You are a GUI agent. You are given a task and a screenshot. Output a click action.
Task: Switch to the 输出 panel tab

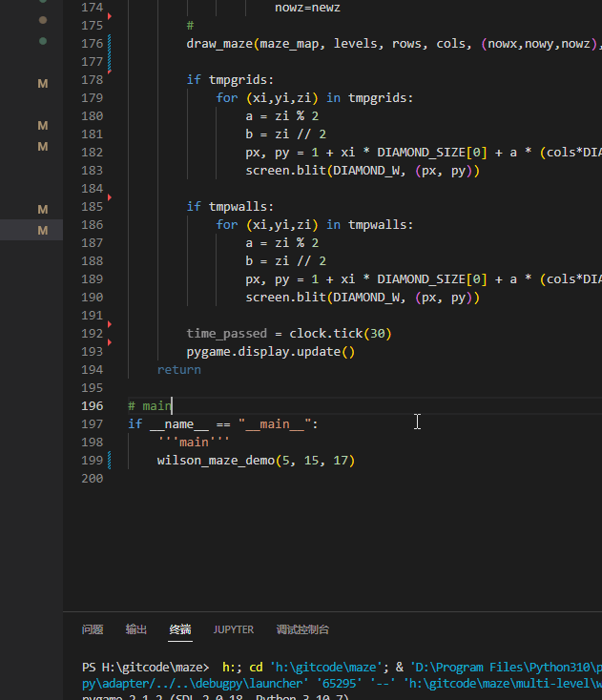(x=136, y=629)
